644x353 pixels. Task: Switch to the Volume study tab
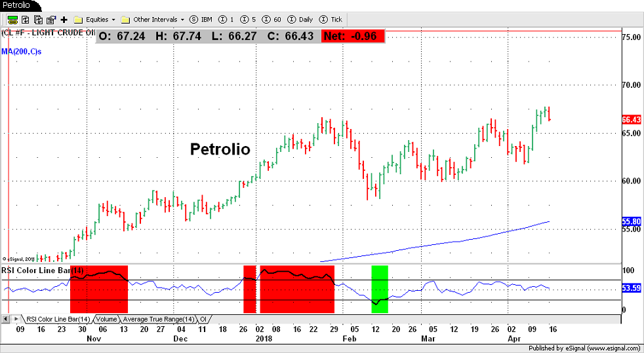coord(106,319)
